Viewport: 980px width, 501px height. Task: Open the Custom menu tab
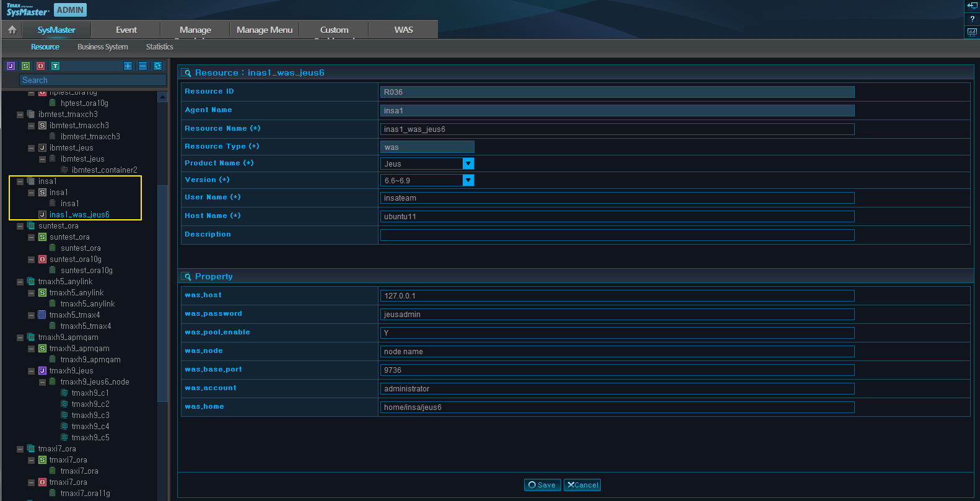[x=335, y=30]
